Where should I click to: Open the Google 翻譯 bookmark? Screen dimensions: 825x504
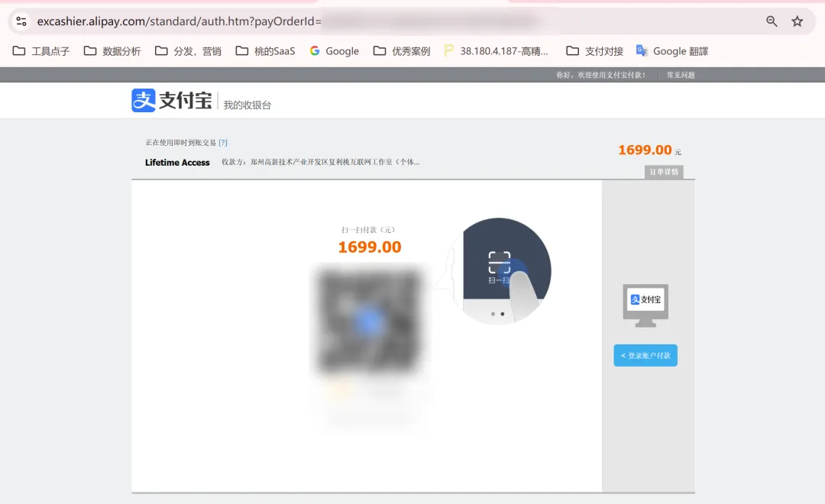tap(672, 51)
